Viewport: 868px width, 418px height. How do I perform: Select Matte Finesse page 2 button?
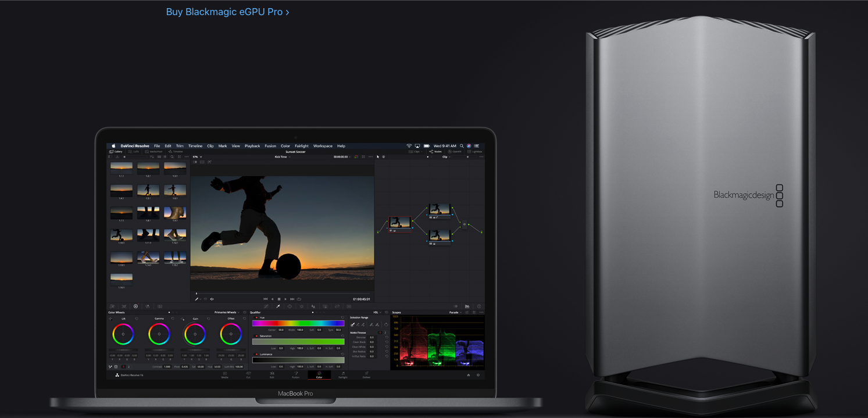coord(385,333)
